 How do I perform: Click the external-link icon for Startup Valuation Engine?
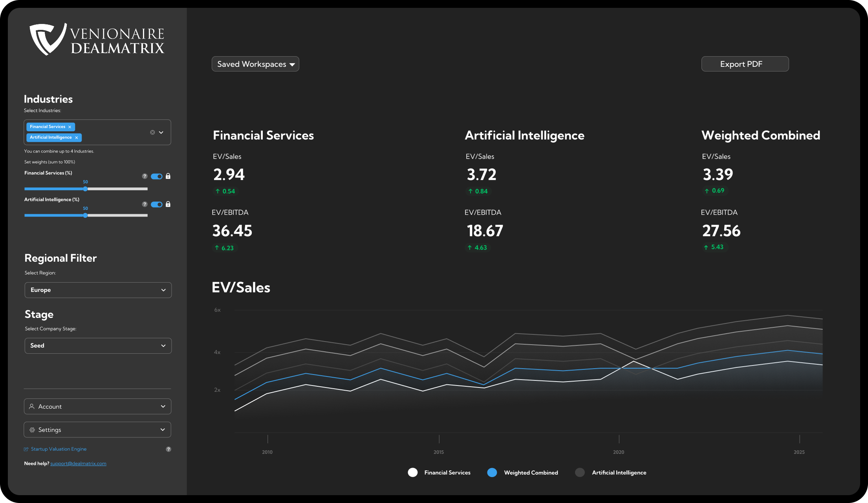[26, 449]
